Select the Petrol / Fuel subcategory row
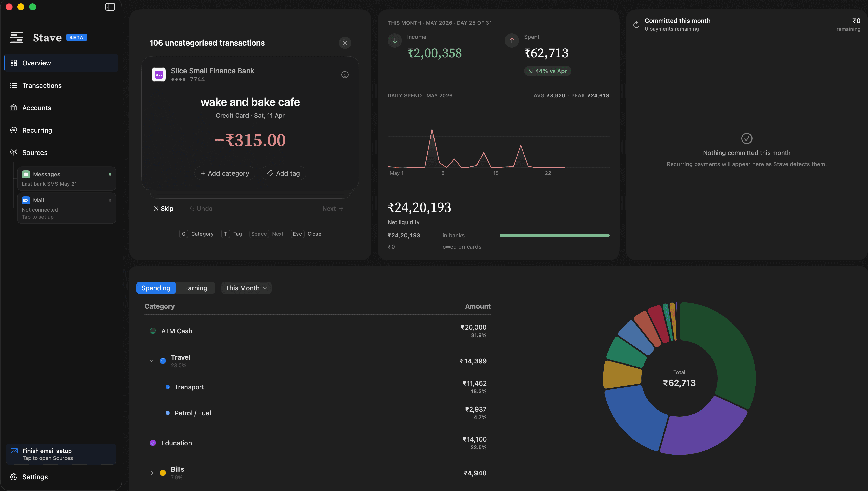868x491 pixels. (x=317, y=413)
